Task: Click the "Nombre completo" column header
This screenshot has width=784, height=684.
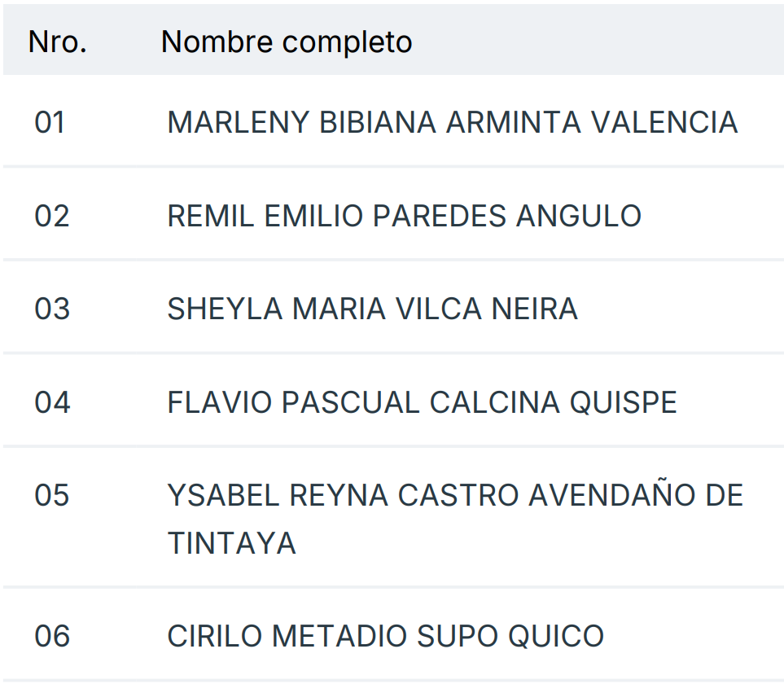Action: (287, 42)
